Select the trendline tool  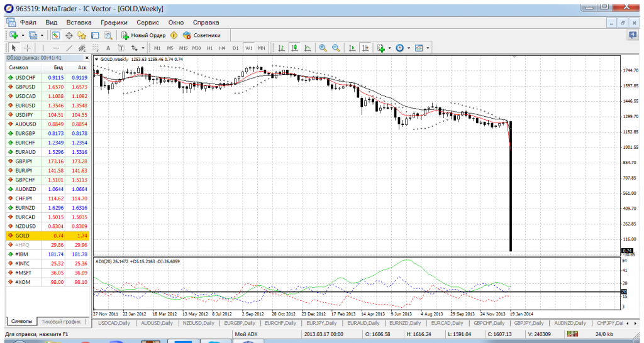pyautogui.click(x=69, y=48)
